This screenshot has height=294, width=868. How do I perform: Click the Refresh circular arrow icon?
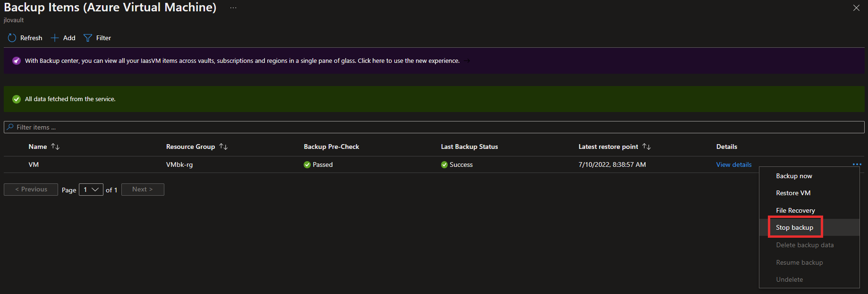pos(12,38)
